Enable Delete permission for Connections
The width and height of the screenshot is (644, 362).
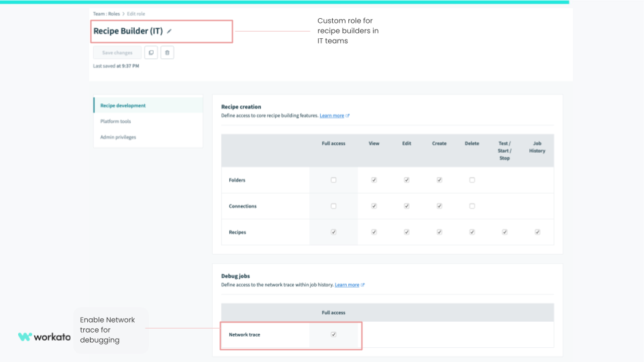point(472,206)
